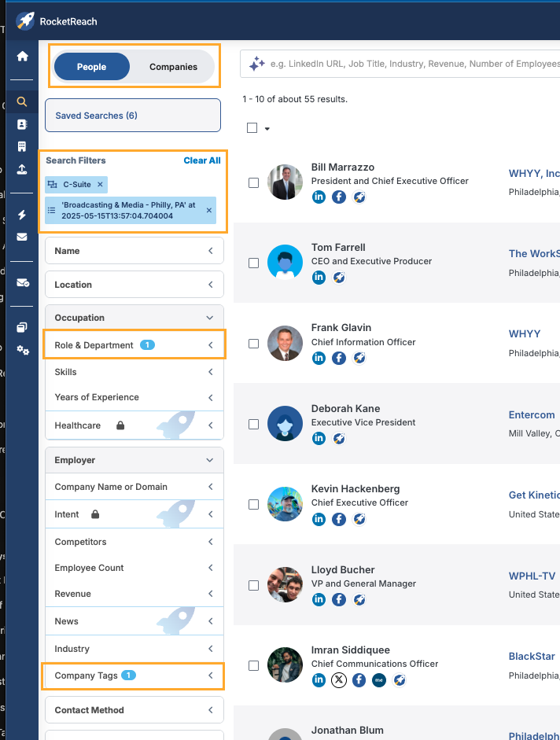Screen dimensions: 560x740
Task: Expand the Location filter
Action: coord(134,285)
